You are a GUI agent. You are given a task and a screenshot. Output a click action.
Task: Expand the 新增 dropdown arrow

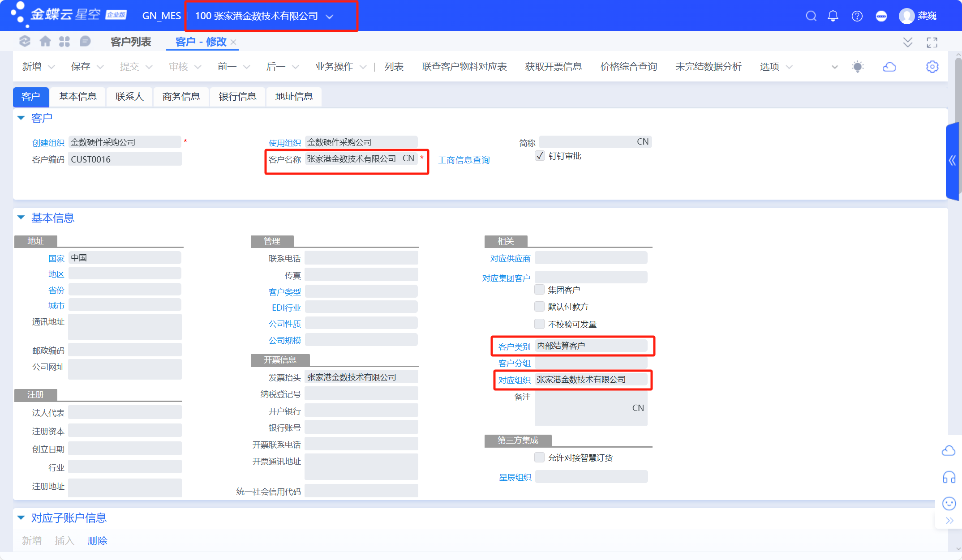[52, 67]
